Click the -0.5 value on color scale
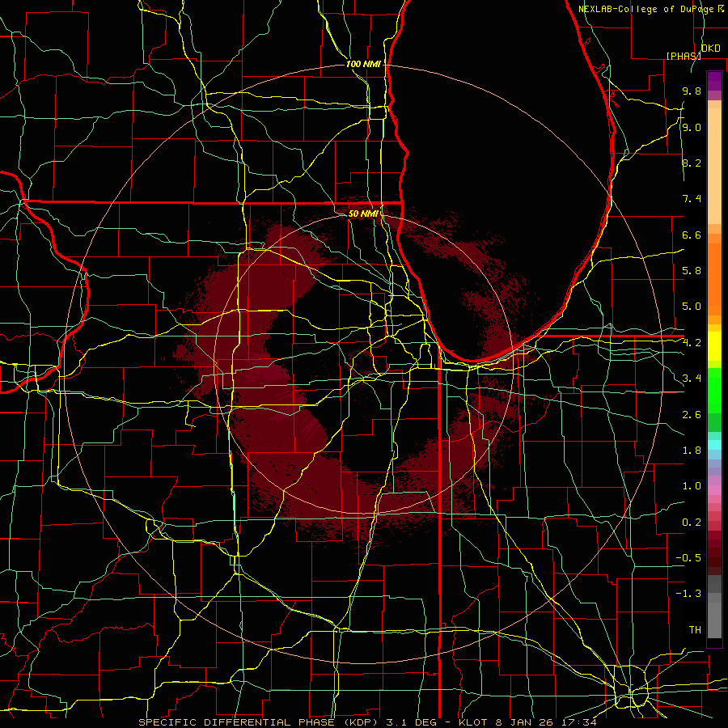The height and width of the screenshot is (728, 728). [688, 558]
